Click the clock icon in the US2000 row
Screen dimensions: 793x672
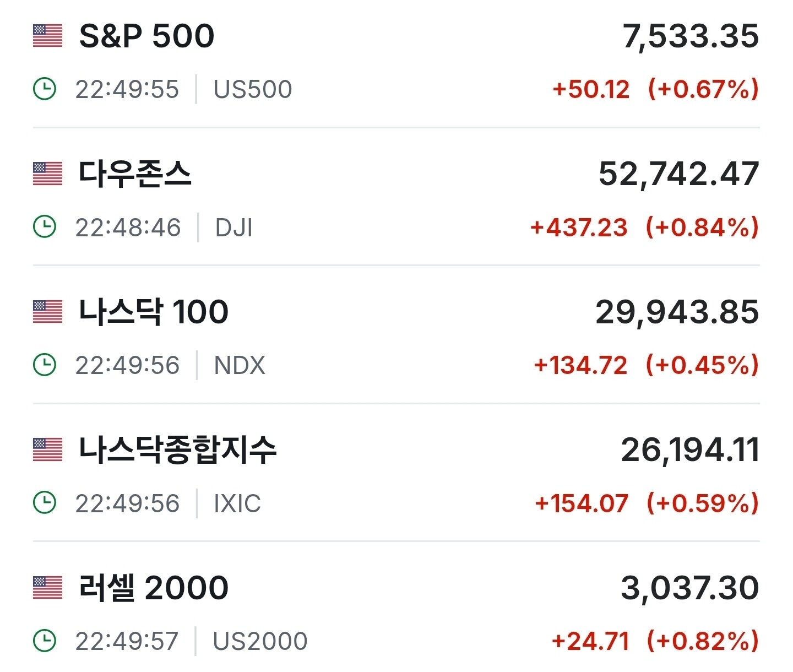point(45,641)
